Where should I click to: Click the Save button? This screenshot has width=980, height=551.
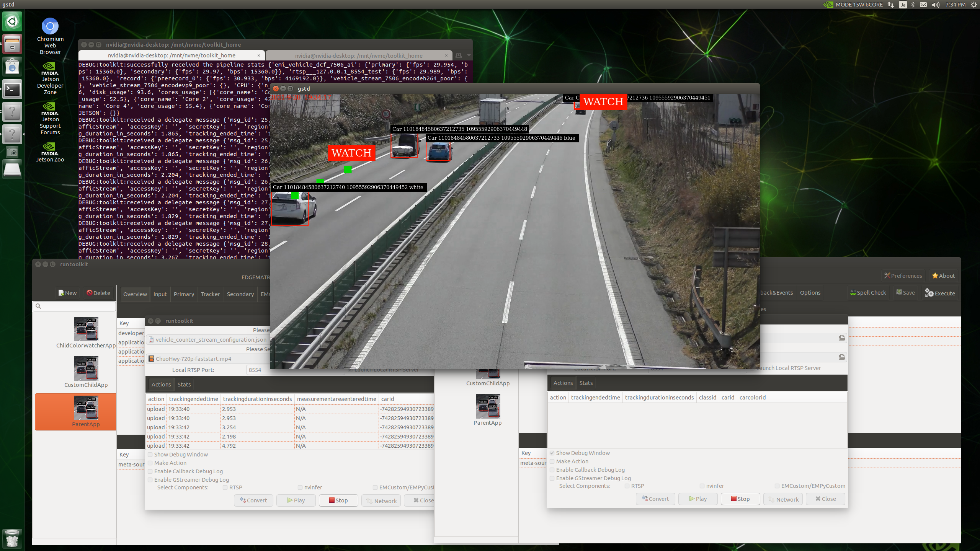905,293
